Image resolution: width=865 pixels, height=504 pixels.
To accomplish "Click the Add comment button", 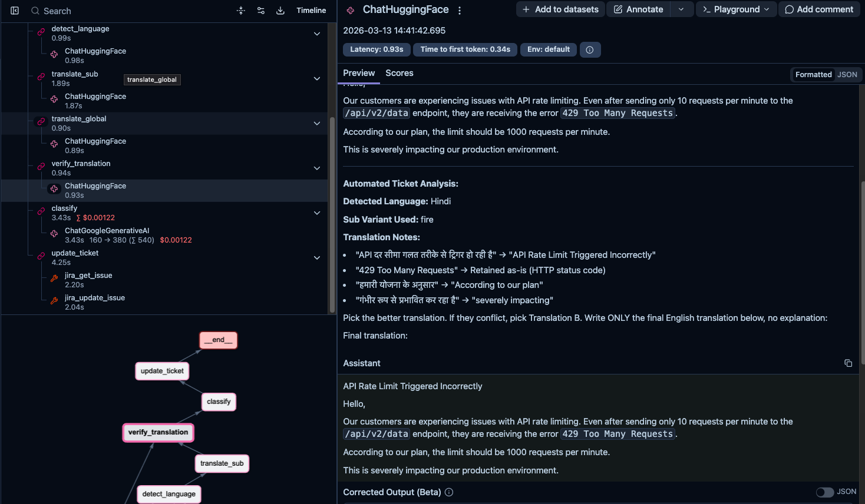I will pyautogui.click(x=819, y=9).
